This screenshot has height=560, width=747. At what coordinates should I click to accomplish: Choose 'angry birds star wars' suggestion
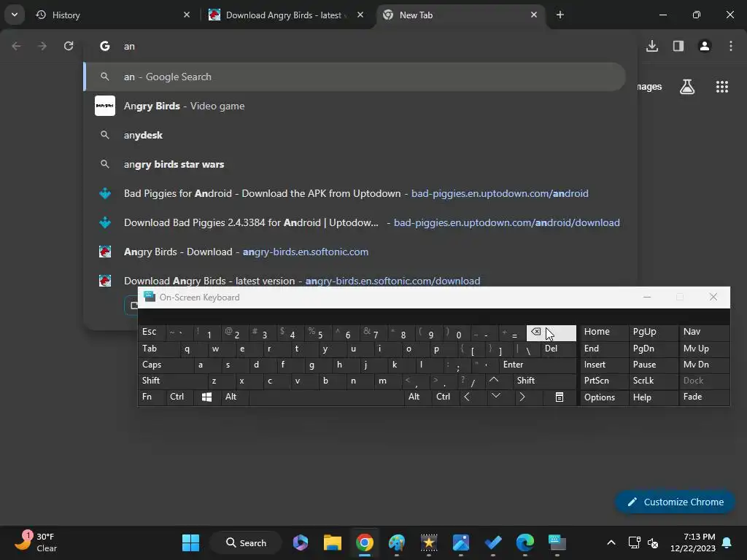[x=355, y=164]
